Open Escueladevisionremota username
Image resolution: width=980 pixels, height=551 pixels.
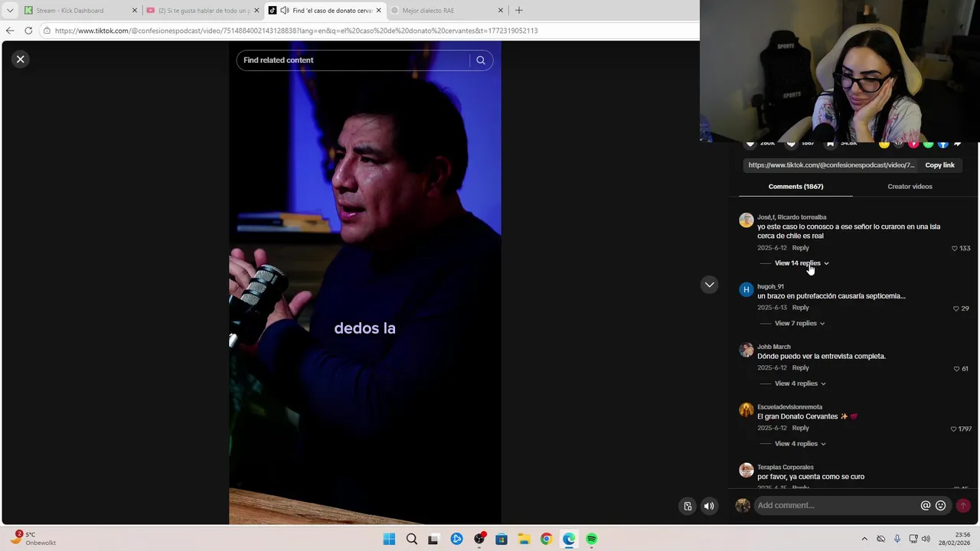tap(789, 407)
